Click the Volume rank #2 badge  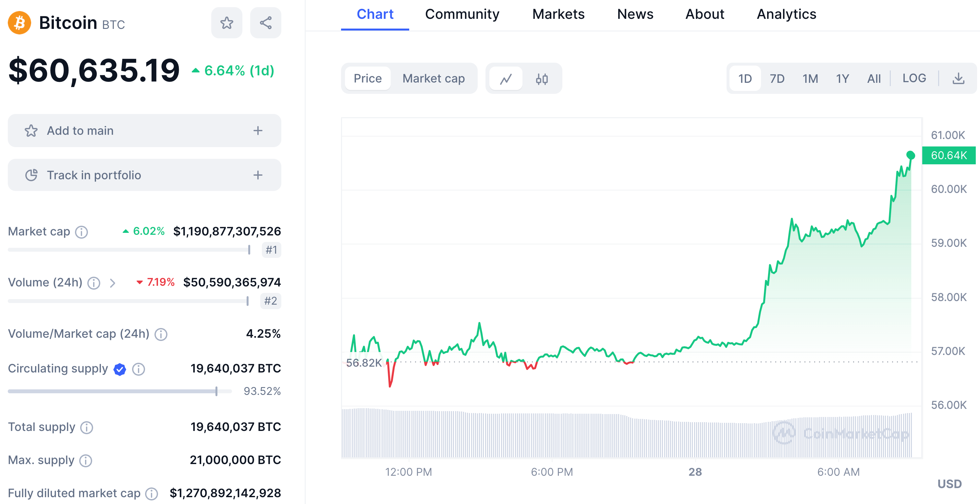(x=271, y=301)
